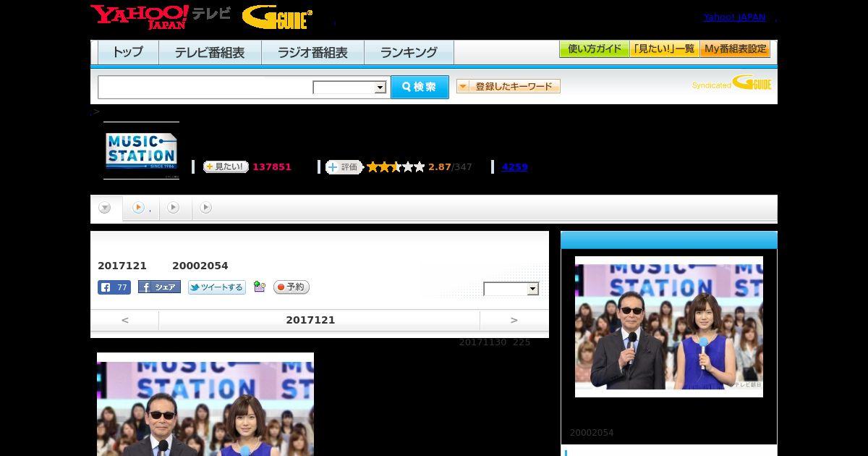Select the first tab with down-arrow icon
This screenshot has width=868, height=456.
coord(105,208)
